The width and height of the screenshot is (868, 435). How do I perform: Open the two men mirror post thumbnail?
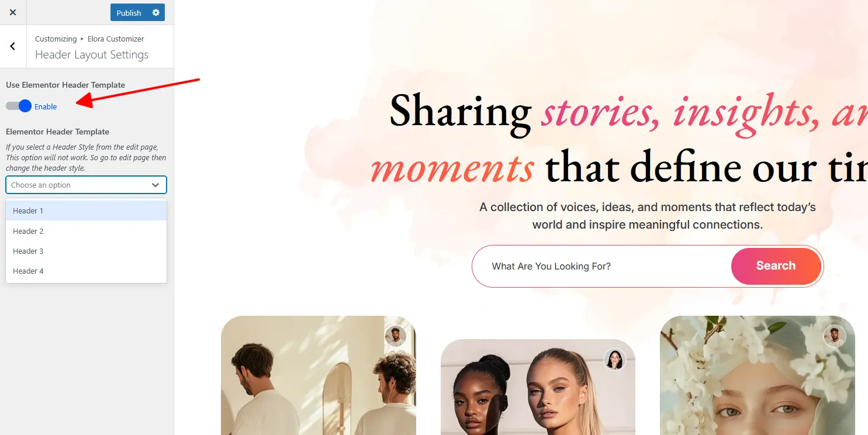319,375
